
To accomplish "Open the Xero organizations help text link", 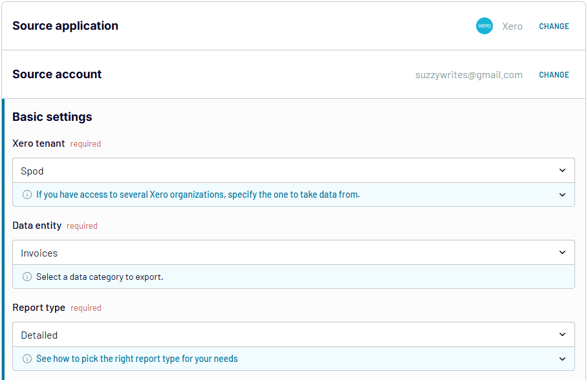I will click(x=198, y=195).
